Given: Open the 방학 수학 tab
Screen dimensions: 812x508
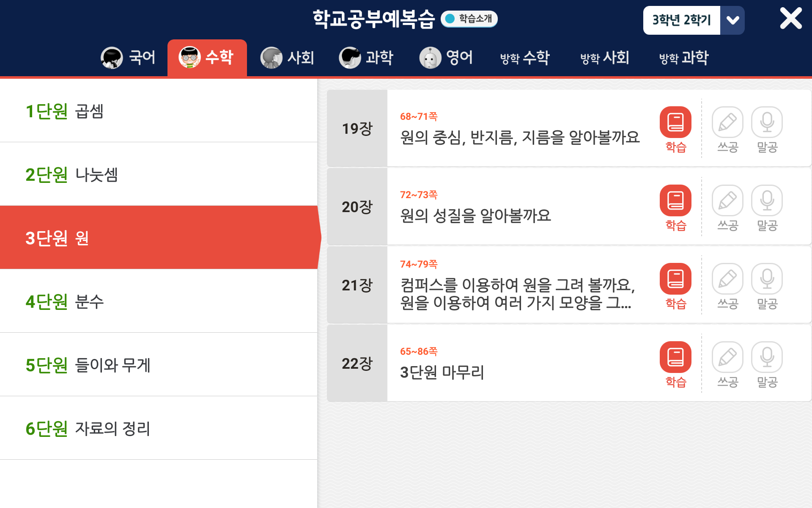Looking at the screenshot, I should pyautogui.click(x=525, y=58).
